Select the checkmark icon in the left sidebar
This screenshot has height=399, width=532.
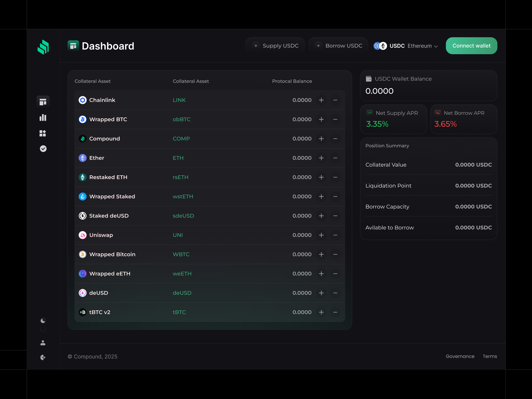[43, 149]
